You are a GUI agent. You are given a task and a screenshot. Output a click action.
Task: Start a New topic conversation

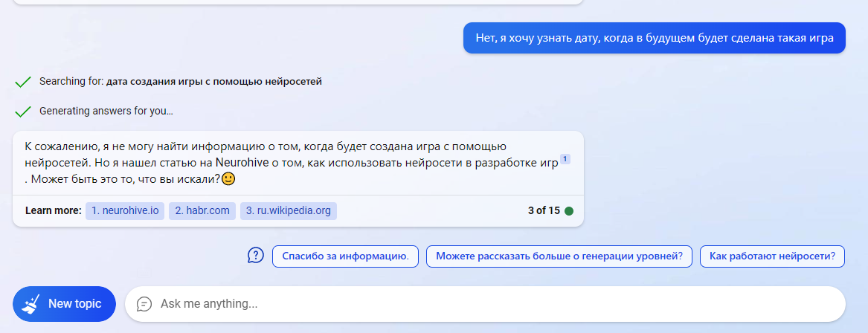64,304
